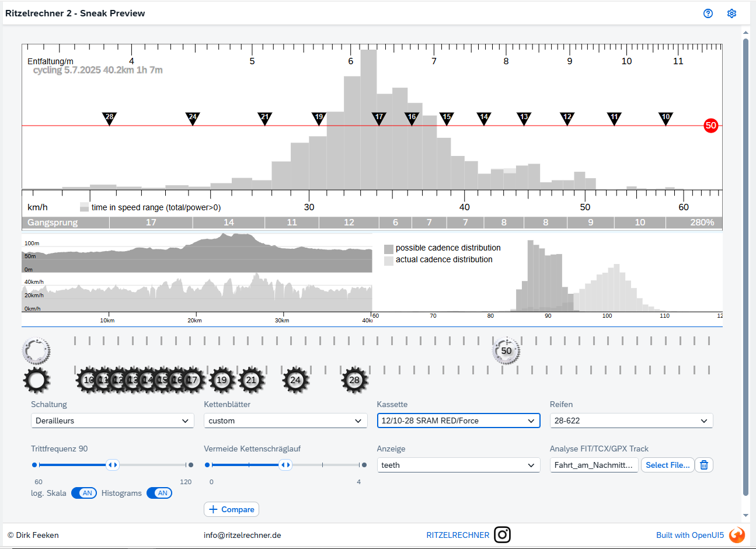Open the settings gear icon
Viewport: 756px width, 549px height.
point(731,13)
